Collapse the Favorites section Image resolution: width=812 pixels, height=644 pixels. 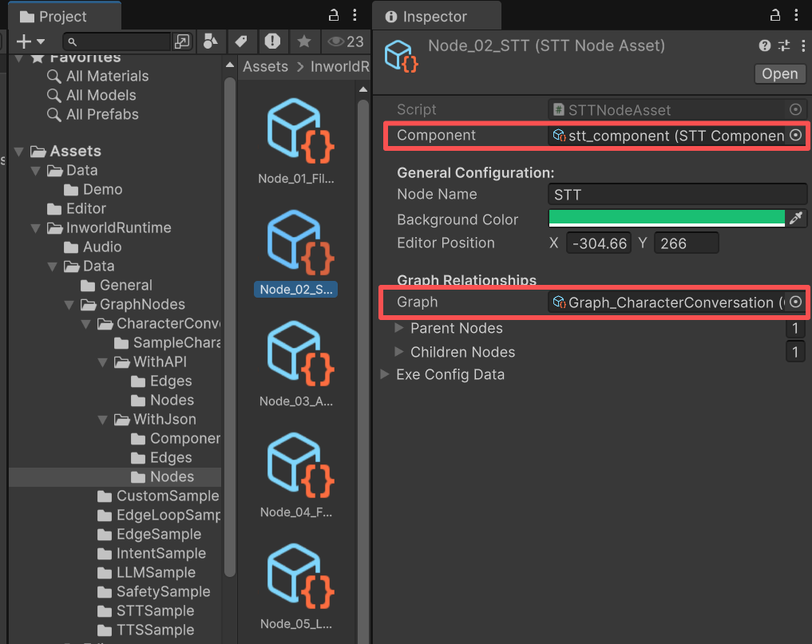pos(19,57)
